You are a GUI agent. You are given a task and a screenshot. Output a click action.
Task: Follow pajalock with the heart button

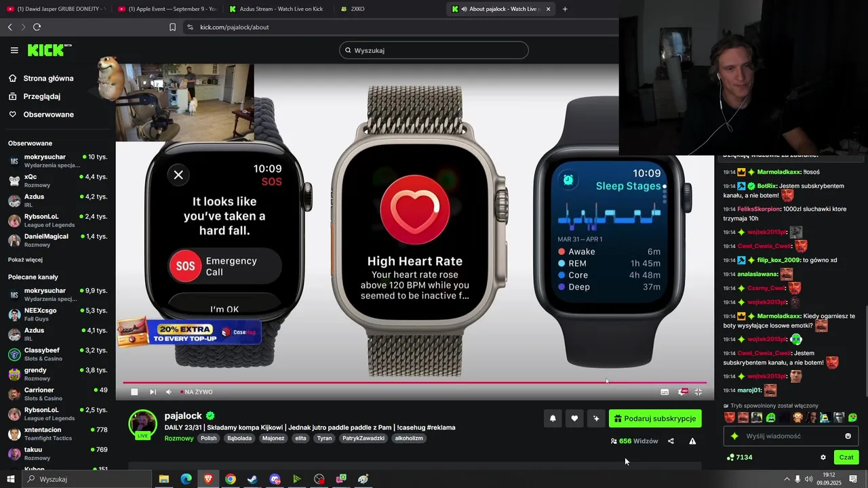coord(574,419)
